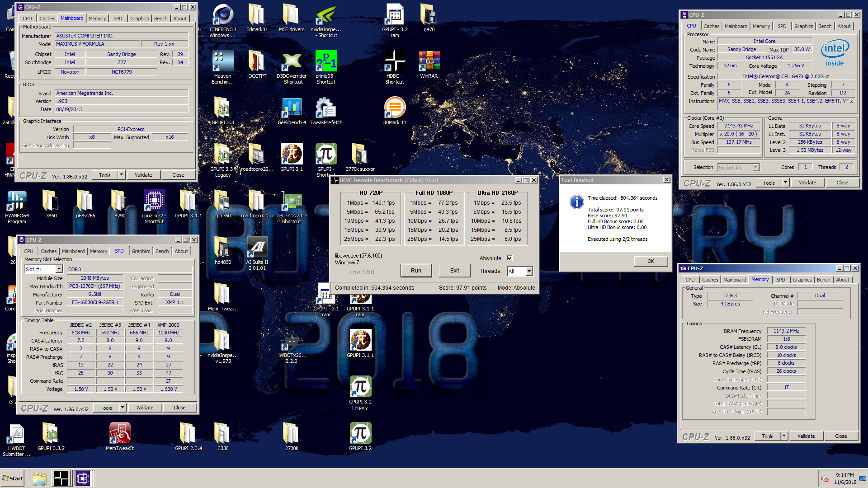Open the GPU-Z.2.7.0 shortcut icon

coord(292,207)
